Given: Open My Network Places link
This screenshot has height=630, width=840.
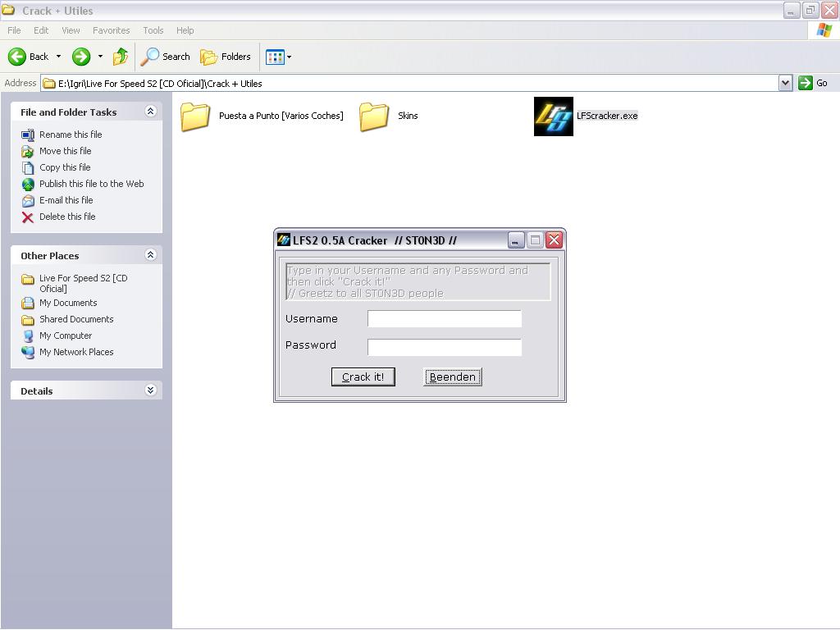Looking at the screenshot, I should [76, 353].
